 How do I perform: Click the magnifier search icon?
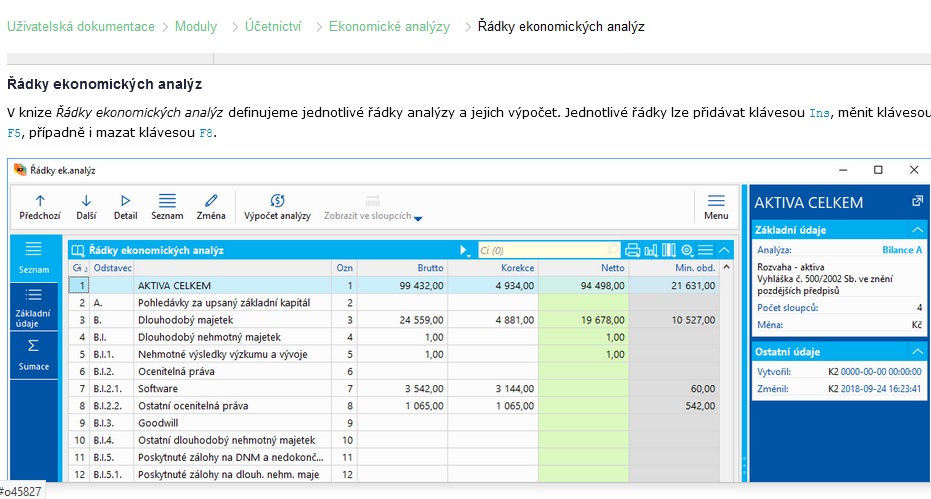(613, 251)
